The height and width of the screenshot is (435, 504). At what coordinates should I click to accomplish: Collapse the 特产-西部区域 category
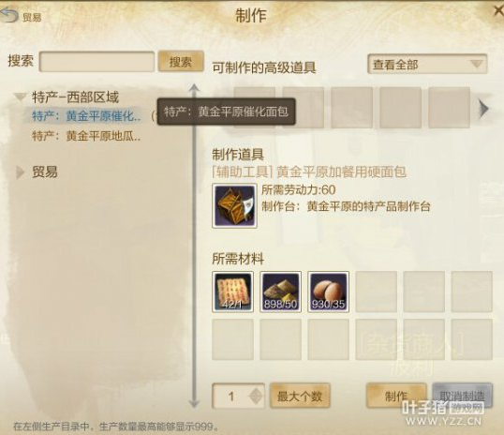tap(21, 97)
